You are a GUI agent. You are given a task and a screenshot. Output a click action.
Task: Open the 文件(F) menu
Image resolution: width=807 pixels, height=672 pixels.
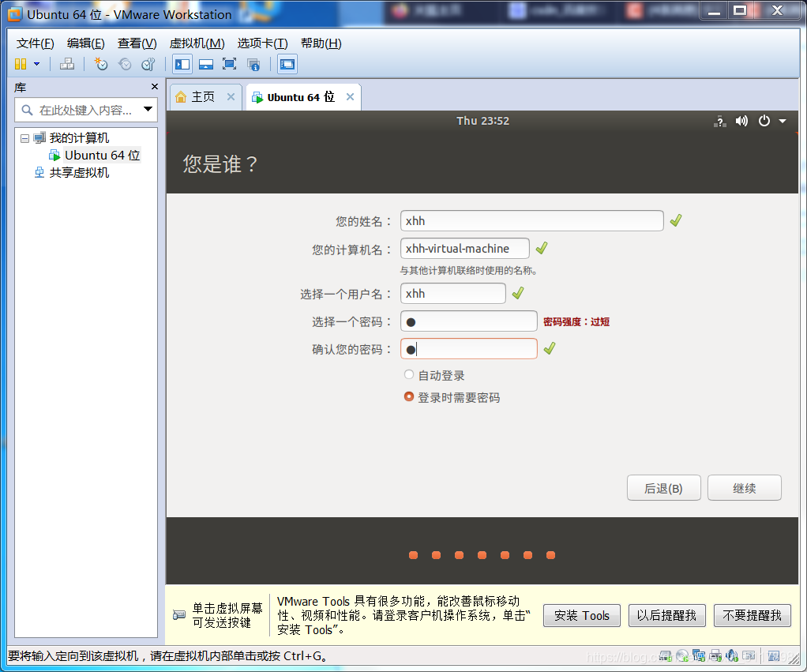(35, 43)
